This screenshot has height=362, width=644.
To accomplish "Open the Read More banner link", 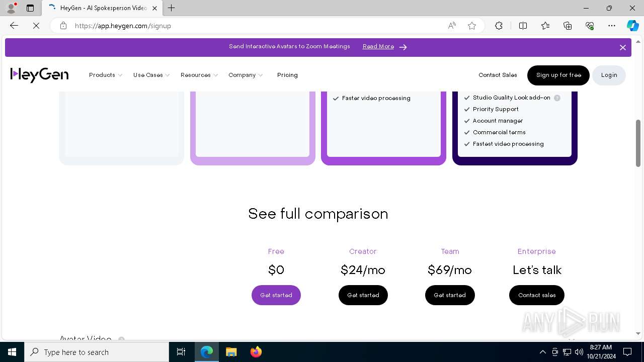I will tap(378, 46).
